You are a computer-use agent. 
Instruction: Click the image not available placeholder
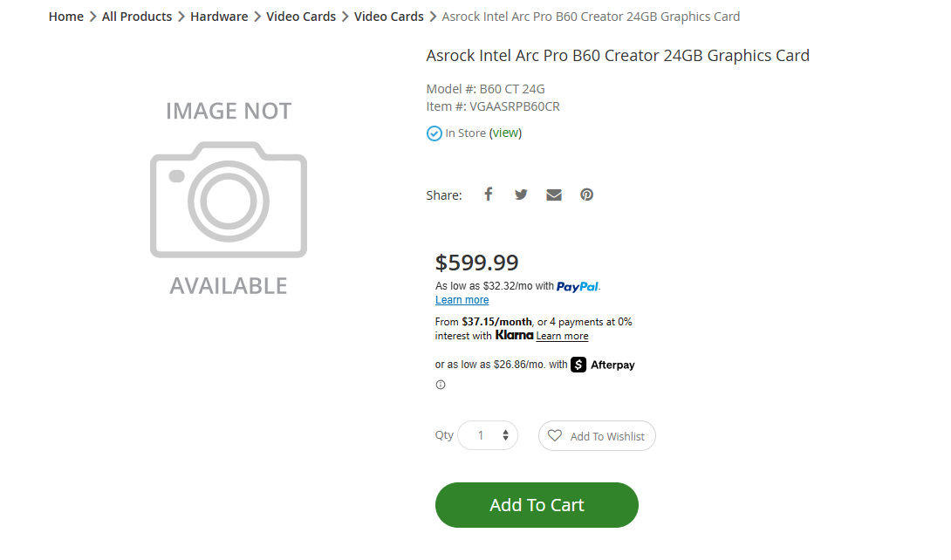coord(228,199)
